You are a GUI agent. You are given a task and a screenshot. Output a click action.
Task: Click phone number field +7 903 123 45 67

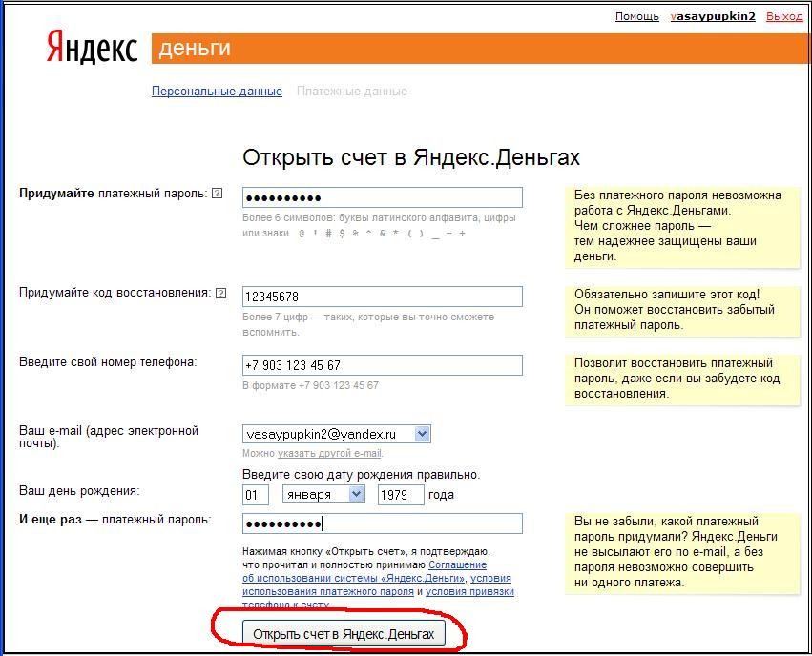click(x=383, y=365)
